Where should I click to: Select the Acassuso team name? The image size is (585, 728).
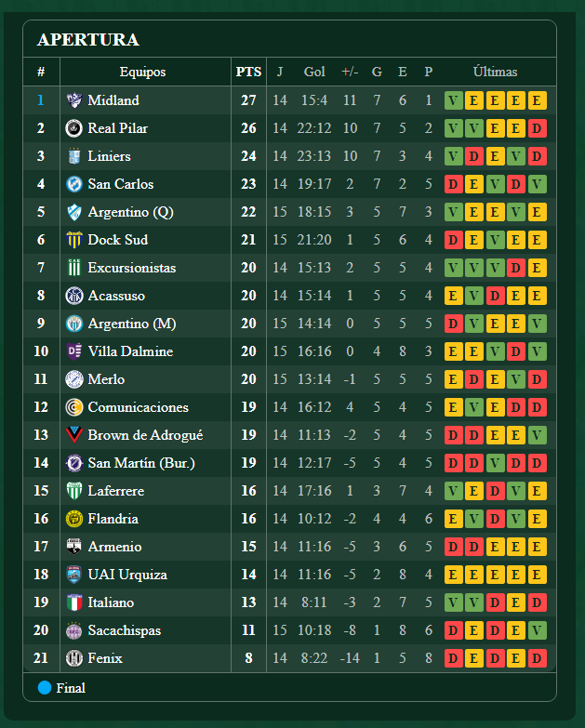pyautogui.click(x=116, y=296)
